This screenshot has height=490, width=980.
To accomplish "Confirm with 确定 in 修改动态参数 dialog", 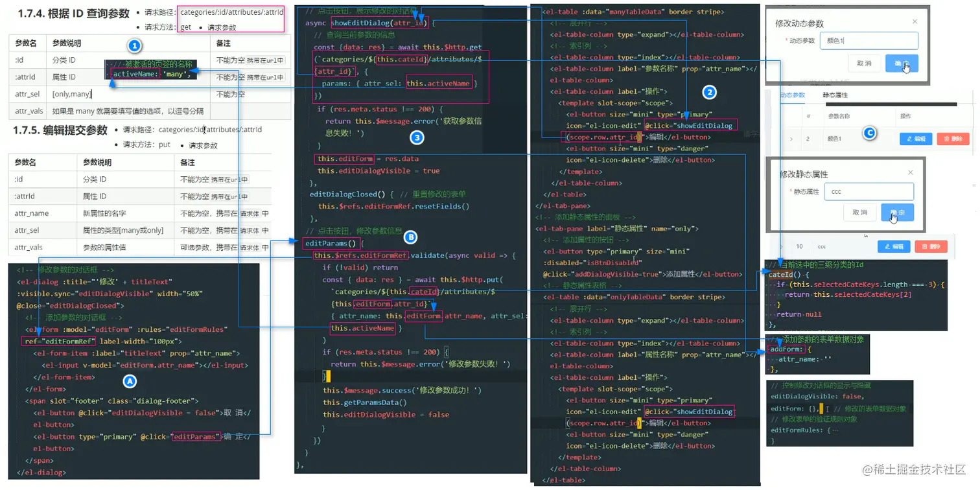I will pyautogui.click(x=902, y=63).
